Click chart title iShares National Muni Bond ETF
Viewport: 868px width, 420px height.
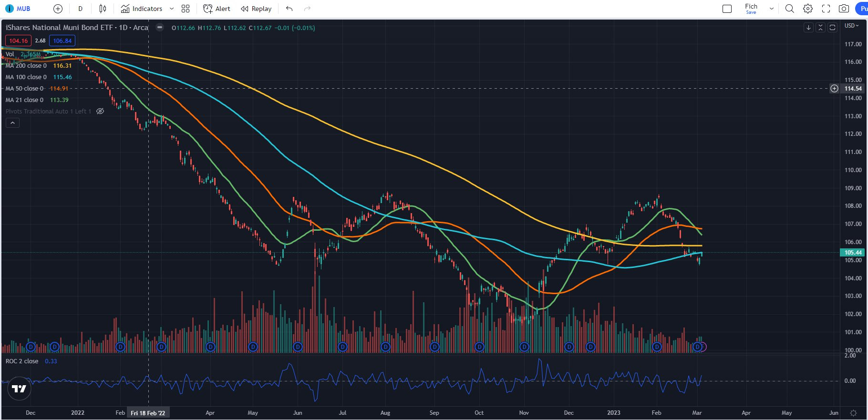pyautogui.click(x=77, y=28)
